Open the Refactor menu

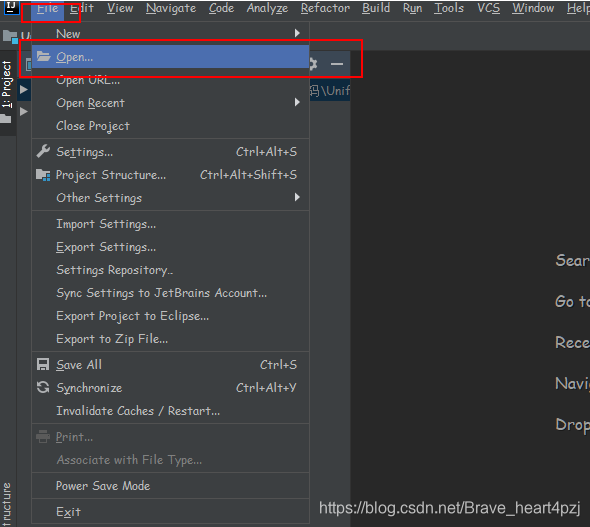point(325,8)
